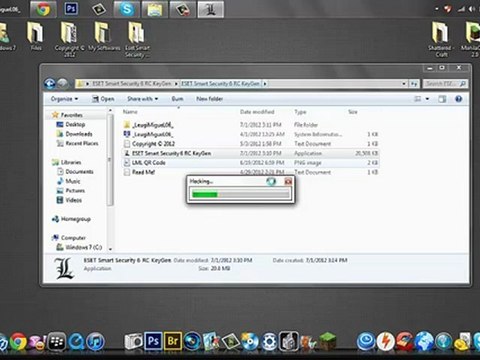Launch Adobe Bridge from the dock
The image size is (480, 360).
coord(172,341)
